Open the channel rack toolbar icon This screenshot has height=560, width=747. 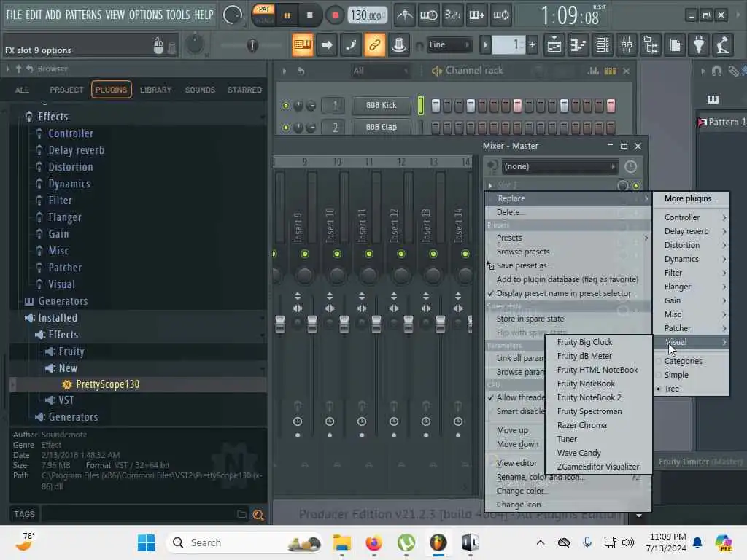coord(602,45)
